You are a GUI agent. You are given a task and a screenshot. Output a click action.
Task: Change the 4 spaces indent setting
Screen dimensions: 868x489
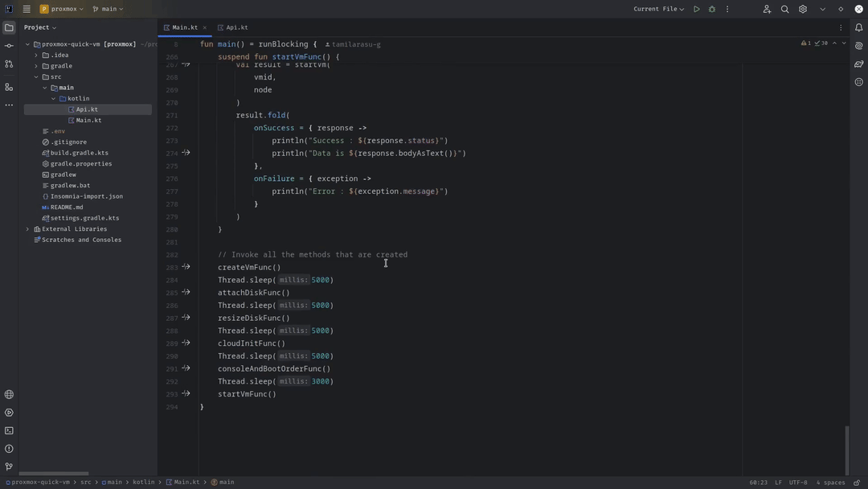click(x=830, y=483)
